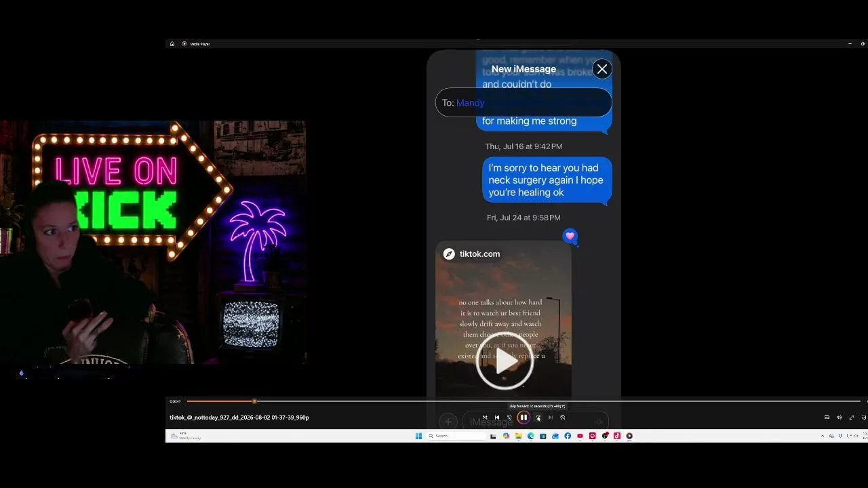Click the 'New iMessage' heading
Viewport: 868px width, 488px height.
(524, 69)
